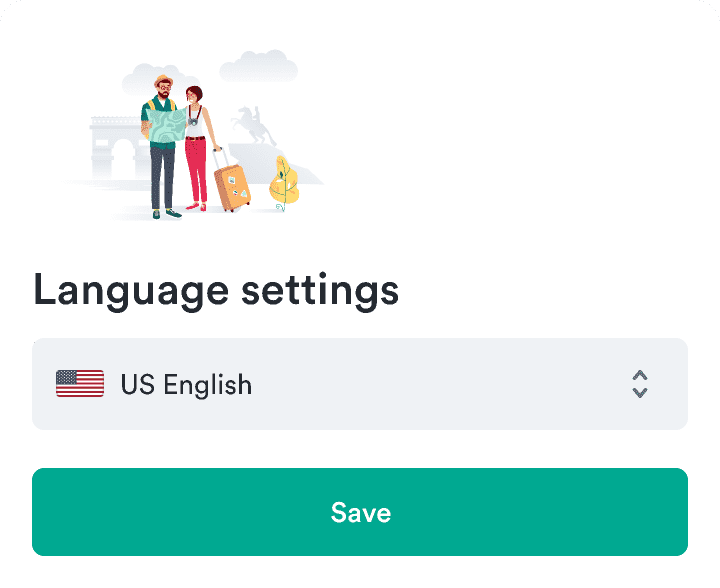The height and width of the screenshot is (588, 720).
Task: Click the yellow plant beside suitcase
Action: [x=284, y=183]
